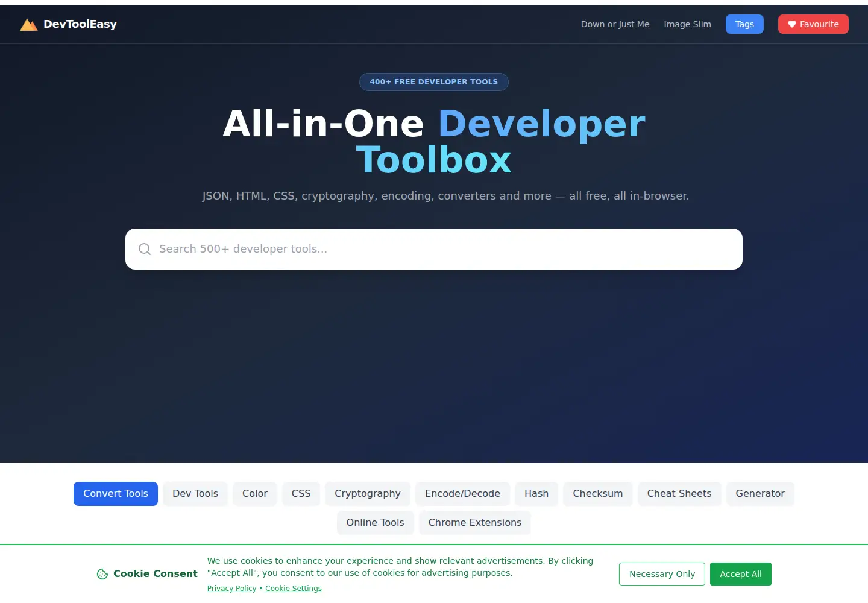Click the DevToolEasy mountain logo icon
This screenshot has width=868, height=603.
pyautogui.click(x=29, y=24)
